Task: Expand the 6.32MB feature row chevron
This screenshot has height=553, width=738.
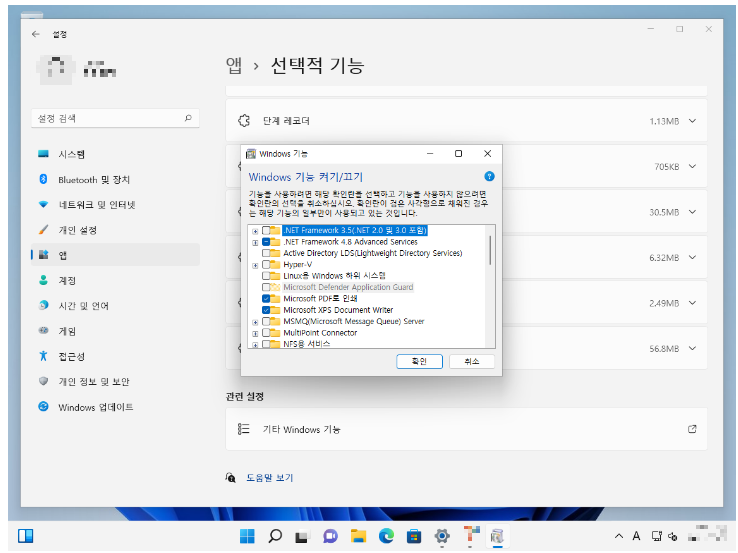Action: 692,257
